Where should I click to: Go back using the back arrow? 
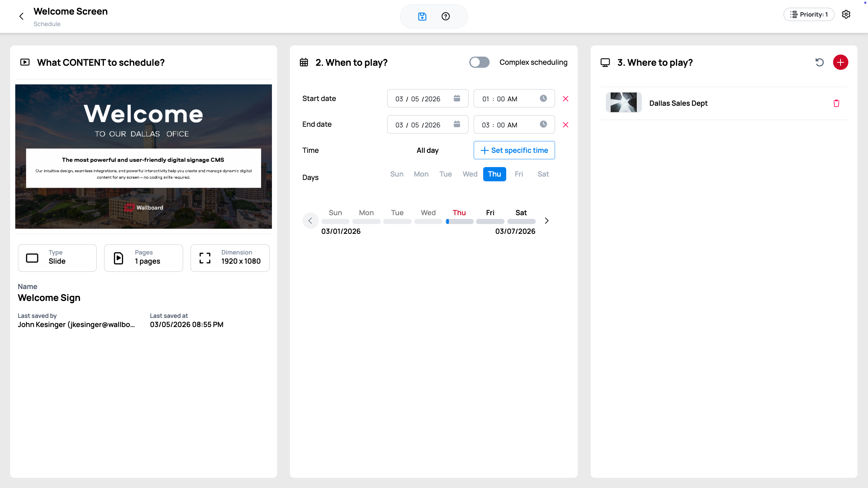pos(21,16)
